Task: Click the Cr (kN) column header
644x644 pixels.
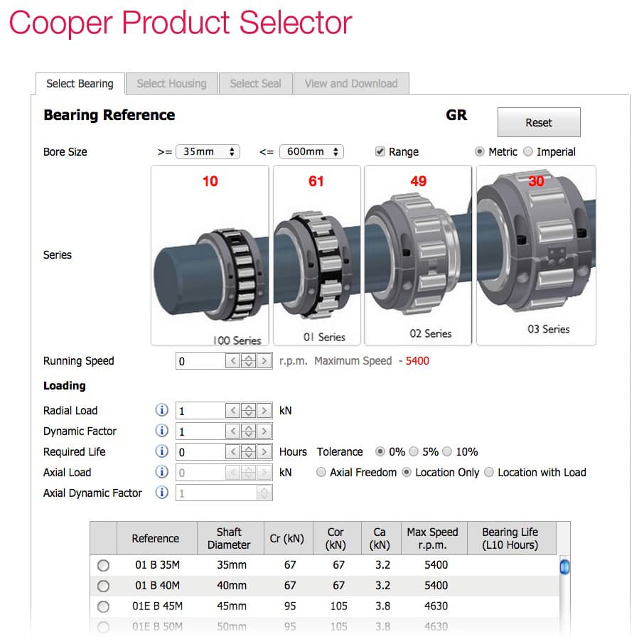Action: 289,539
